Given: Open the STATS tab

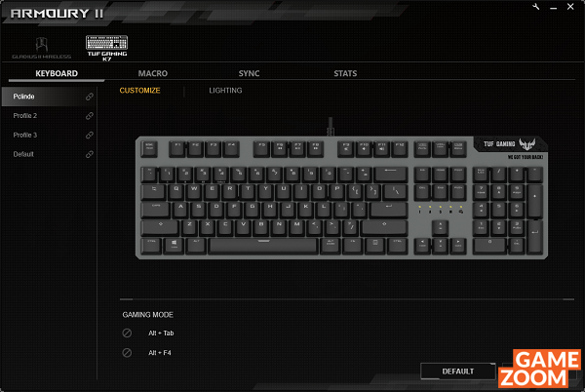Looking at the screenshot, I should pyautogui.click(x=345, y=73).
